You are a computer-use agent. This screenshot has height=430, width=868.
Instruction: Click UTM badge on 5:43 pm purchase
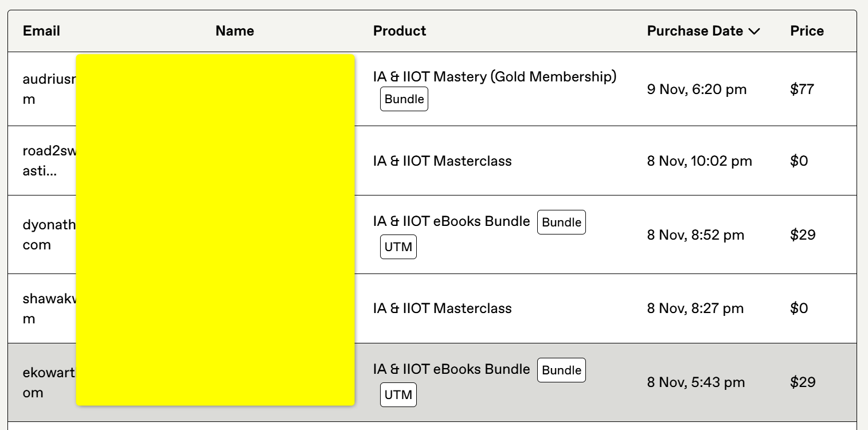pyautogui.click(x=398, y=395)
